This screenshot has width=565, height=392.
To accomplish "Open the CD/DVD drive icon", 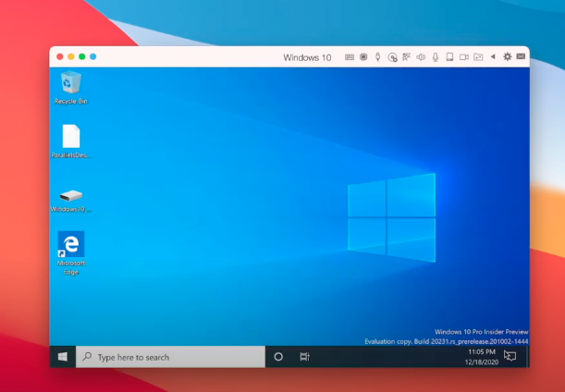I will (392, 57).
